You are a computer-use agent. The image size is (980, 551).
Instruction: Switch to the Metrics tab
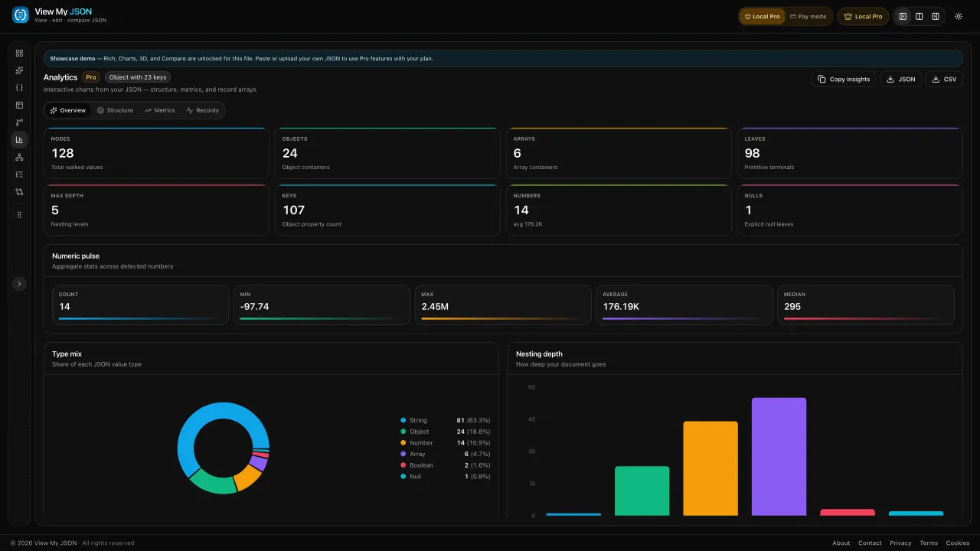[159, 110]
